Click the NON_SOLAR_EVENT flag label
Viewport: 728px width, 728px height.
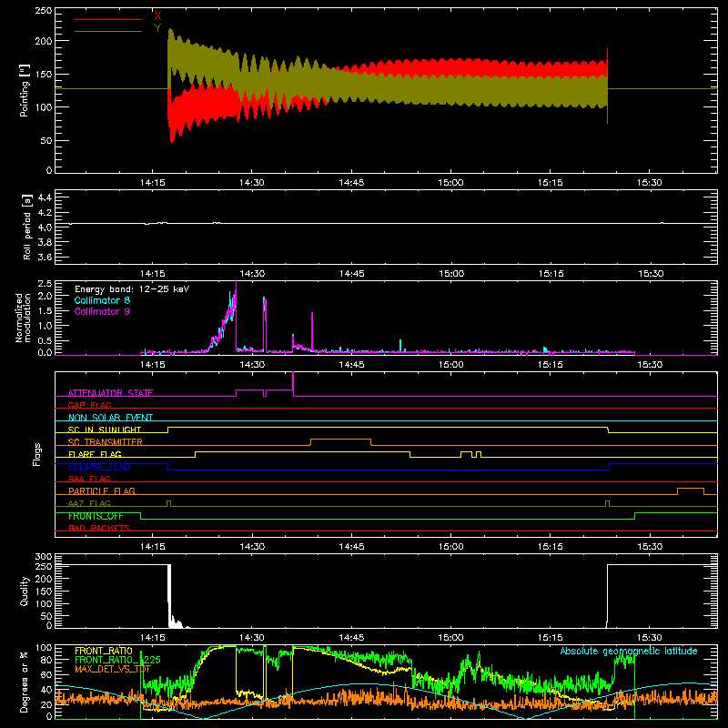coord(110,418)
